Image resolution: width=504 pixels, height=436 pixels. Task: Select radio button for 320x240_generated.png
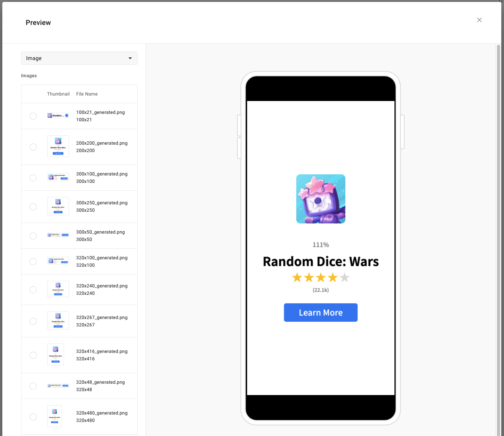pos(33,290)
